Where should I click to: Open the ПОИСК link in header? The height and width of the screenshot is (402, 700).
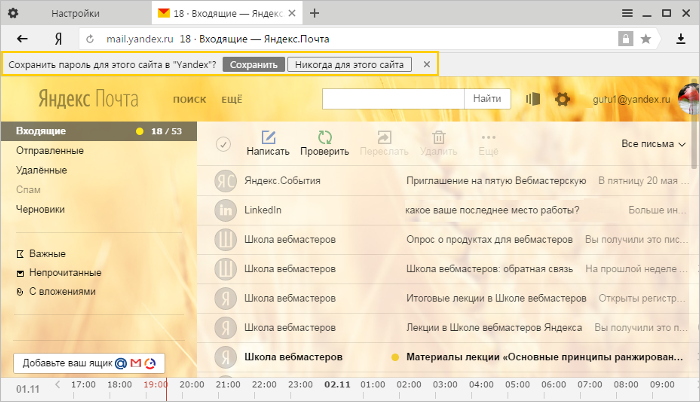(x=190, y=100)
